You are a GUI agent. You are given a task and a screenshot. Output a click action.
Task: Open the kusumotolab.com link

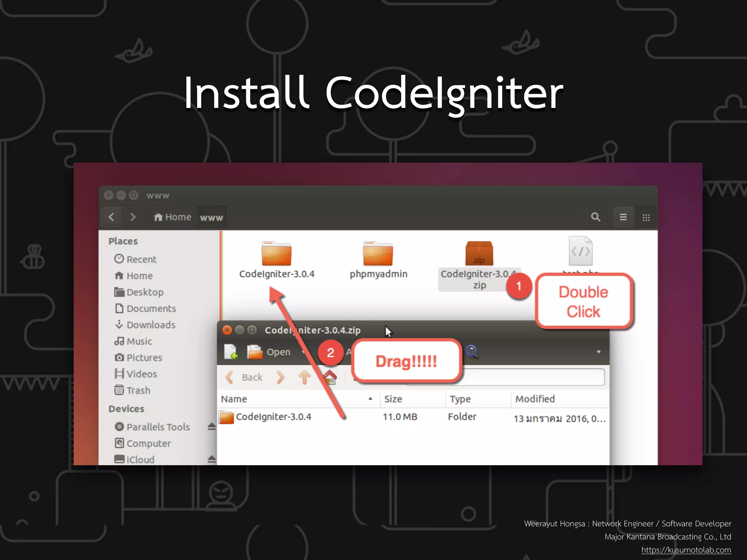(x=686, y=550)
